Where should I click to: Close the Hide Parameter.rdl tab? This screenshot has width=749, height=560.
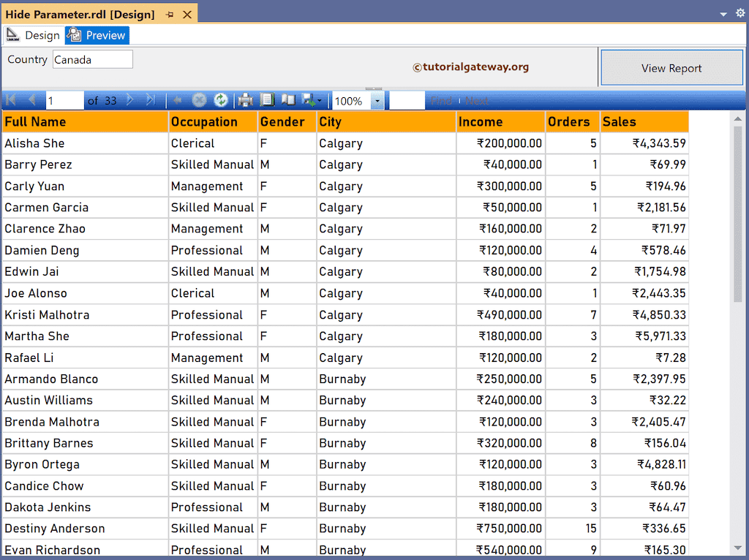click(x=187, y=15)
